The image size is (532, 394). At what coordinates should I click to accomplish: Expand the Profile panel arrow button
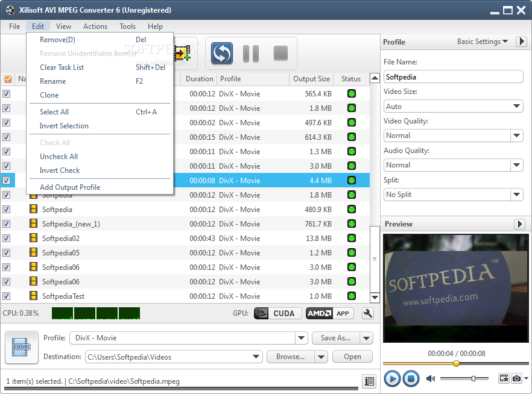click(522, 42)
